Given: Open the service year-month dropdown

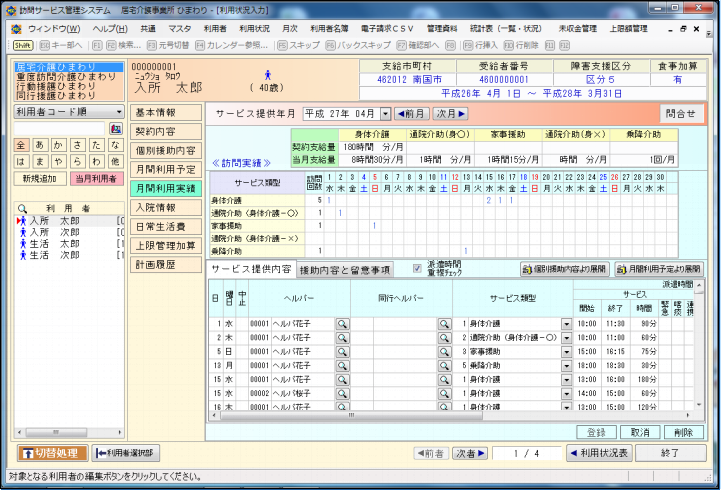Looking at the screenshot, I should click(385, 114).
